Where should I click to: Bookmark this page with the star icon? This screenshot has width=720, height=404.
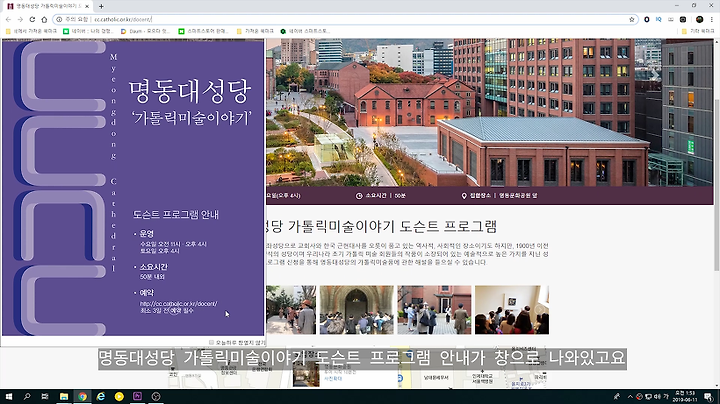point(631,19)
